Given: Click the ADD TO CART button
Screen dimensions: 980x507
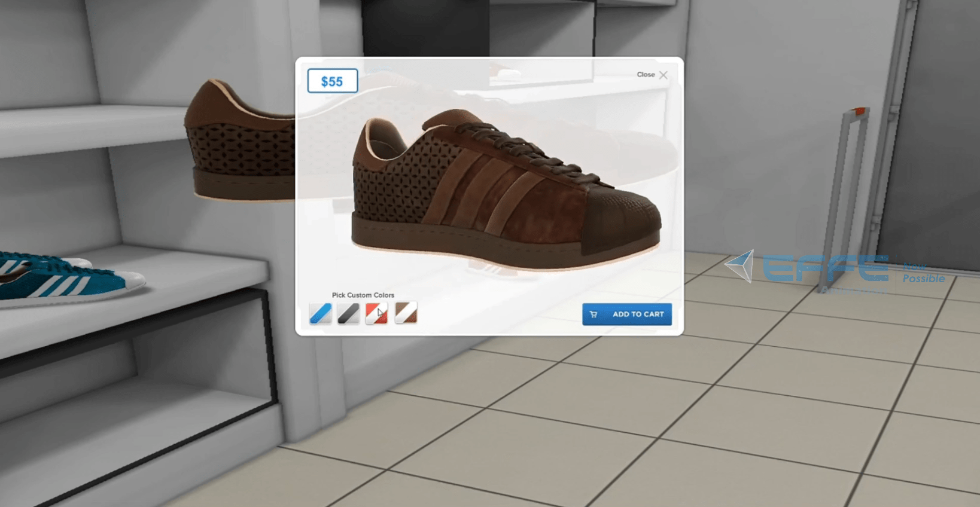Looking at the screenshot, I should click(x=626, y=314).
